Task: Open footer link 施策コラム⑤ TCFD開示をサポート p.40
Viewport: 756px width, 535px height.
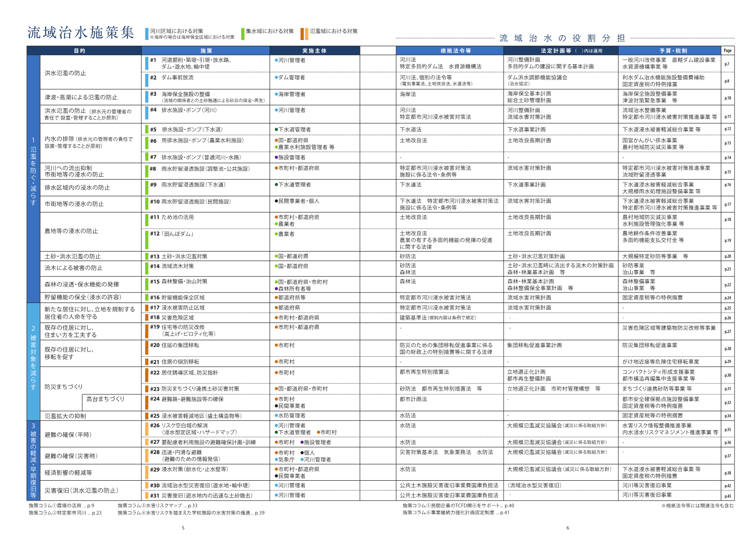Action: pos(458,505)
